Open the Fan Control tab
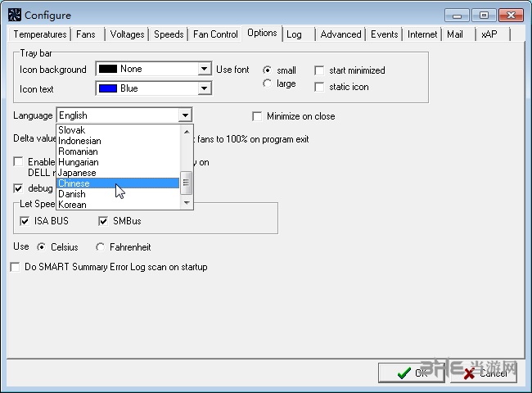The height and width of the screenshot is (393, 532). 215,34
